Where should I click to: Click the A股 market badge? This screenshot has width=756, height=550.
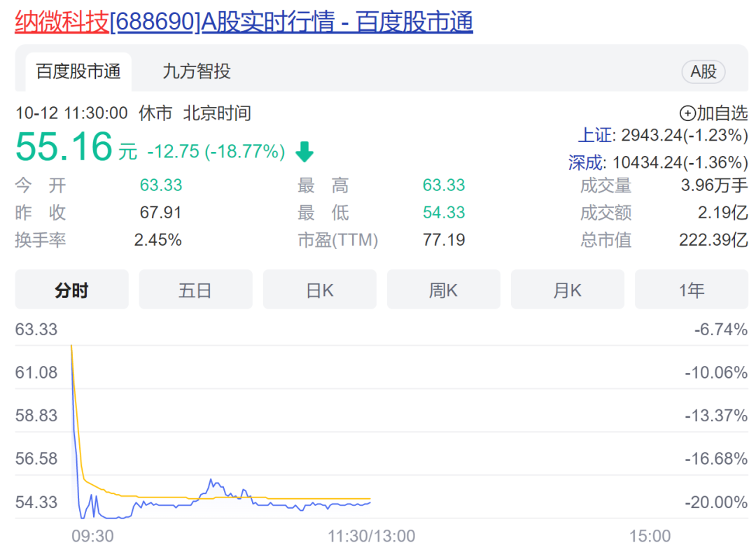703,71
